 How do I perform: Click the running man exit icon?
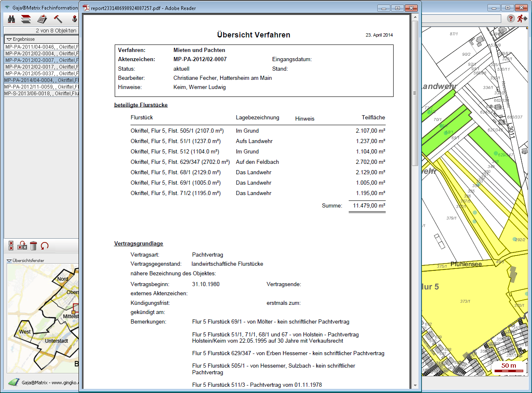click(x=522, y=18)
